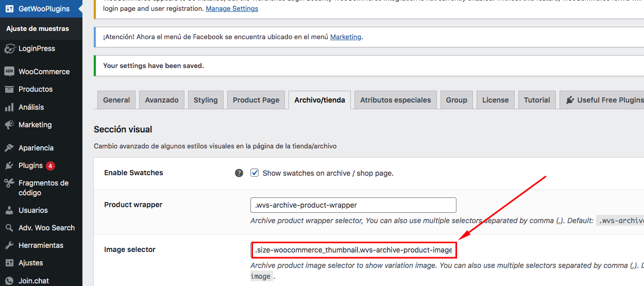Follow the Marketing link in the notice
644x286 pixels.
(x=346, y=37)
